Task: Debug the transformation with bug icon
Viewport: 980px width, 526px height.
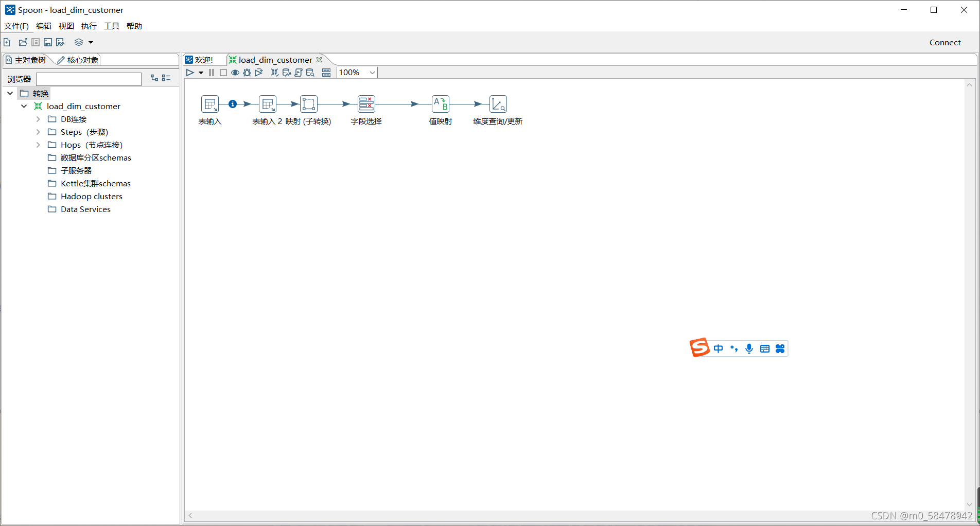Action: [247, 73]
